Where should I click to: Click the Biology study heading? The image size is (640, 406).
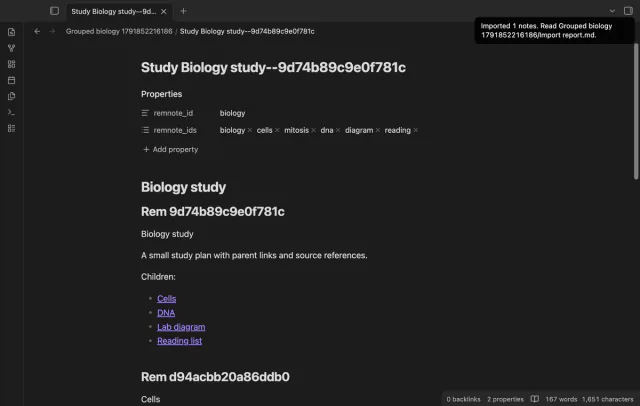[183, 187]
